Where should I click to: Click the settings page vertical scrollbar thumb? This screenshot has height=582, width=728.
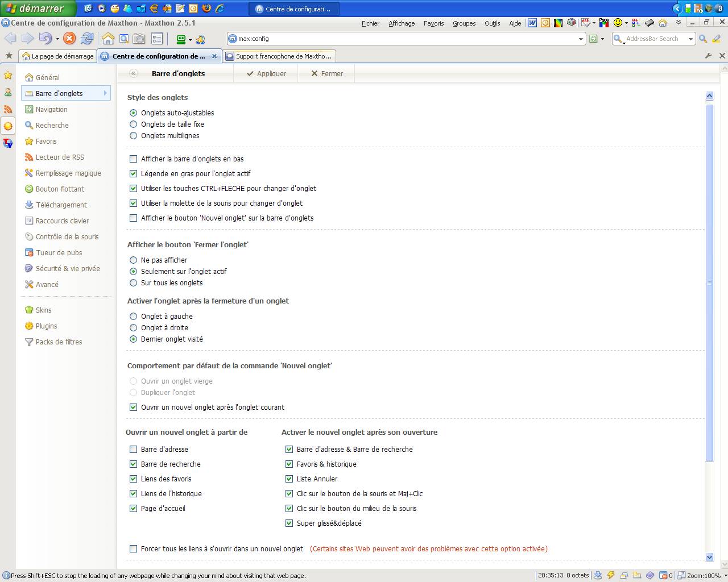coord(709,283)
